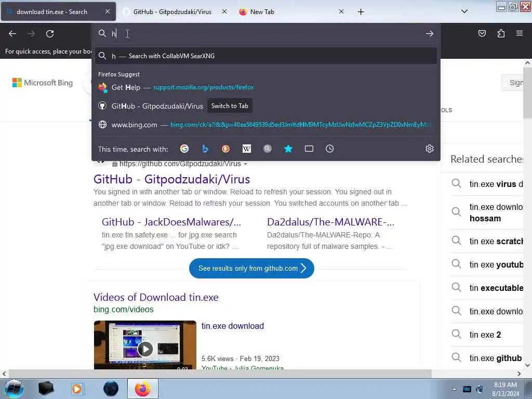
Task: Click the address bar input field
Action: (267, 34)
